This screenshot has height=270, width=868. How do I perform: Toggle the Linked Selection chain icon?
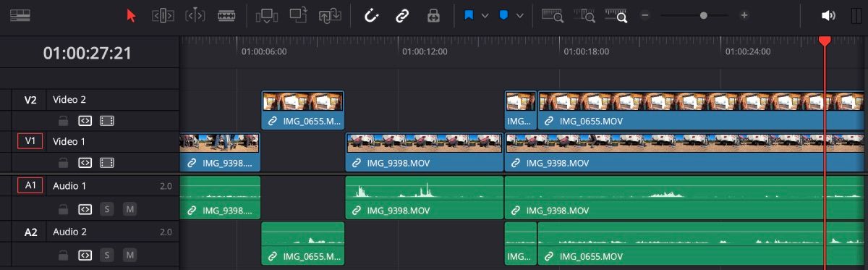pyautogui.click(x=402, y=15)
